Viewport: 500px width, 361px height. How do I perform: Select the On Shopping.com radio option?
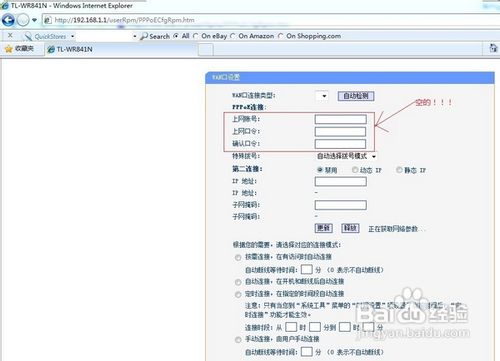[x=281, y=36]
